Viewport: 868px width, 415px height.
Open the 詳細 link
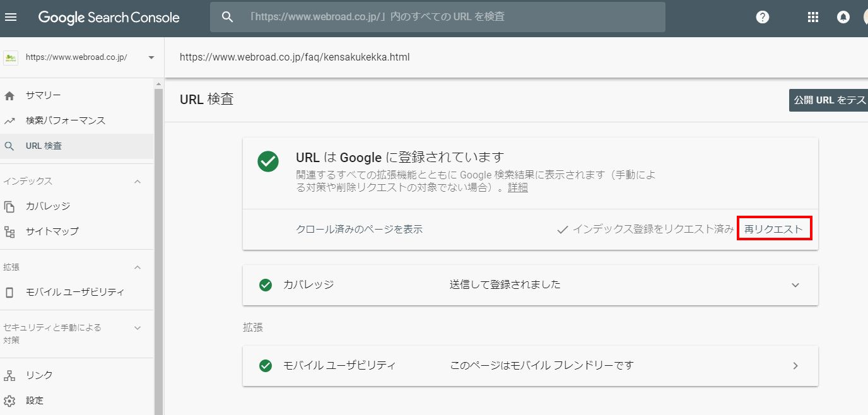pos(518,187)
